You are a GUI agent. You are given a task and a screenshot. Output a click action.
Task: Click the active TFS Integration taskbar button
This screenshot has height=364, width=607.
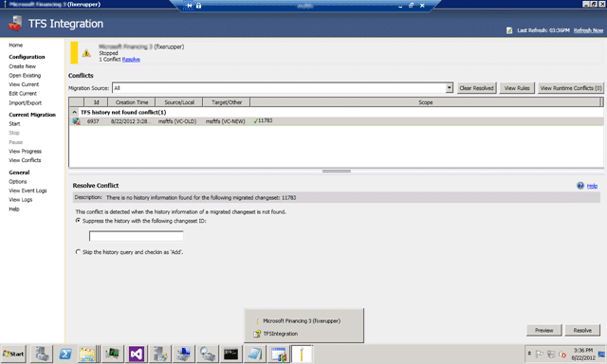302,354
